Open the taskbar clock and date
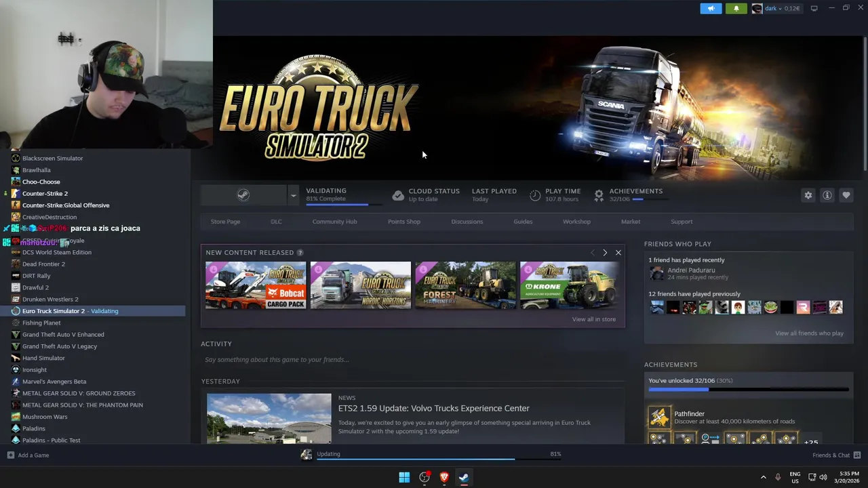This screenshot has width=868, height=488. click(848, 477)
